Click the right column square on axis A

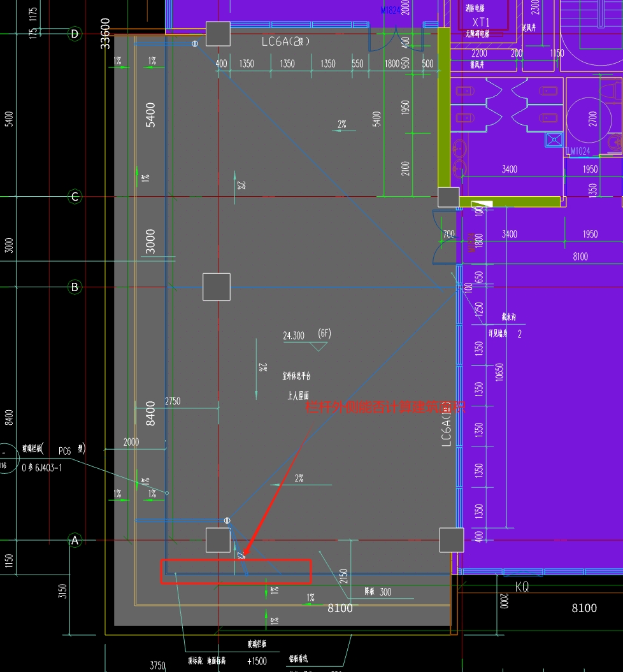click(452, 540)
